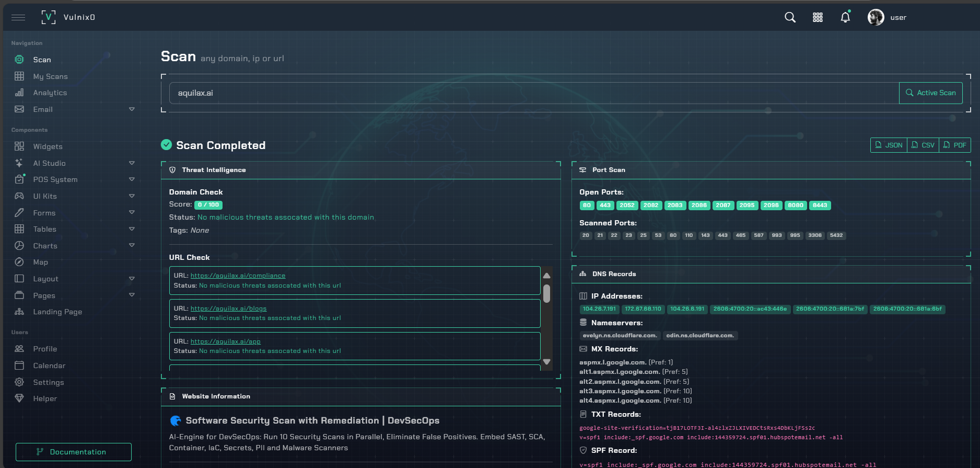Click the Settings gear icon in sidebar

pyautogui.click(x=19, y=382)
